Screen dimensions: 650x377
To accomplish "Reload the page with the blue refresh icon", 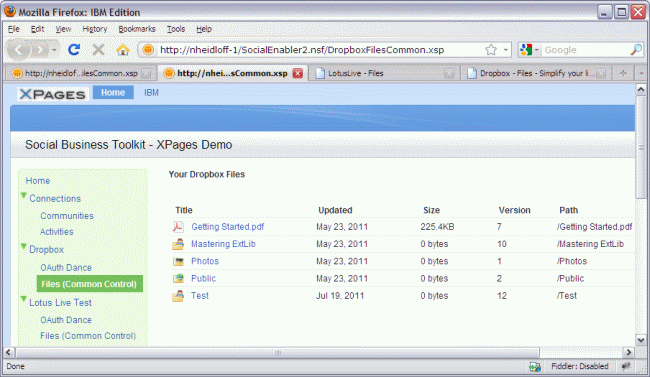I will click(75, 50).
